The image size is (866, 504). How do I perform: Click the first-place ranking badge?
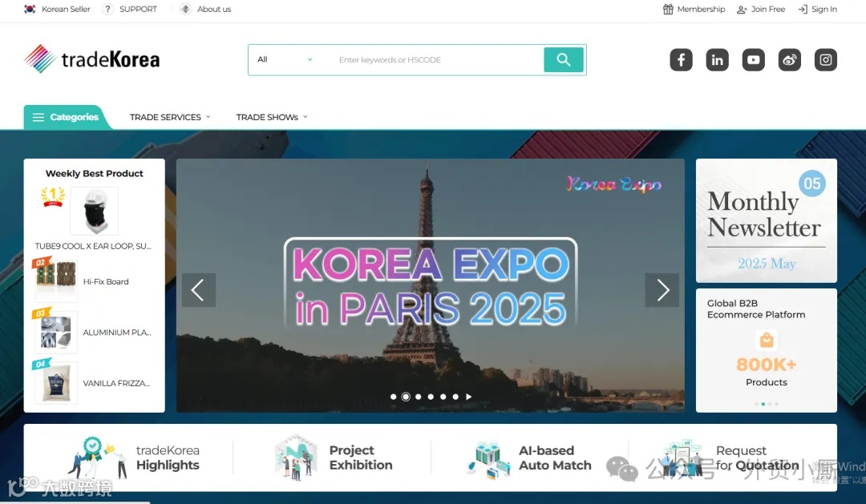click(52, 196)
